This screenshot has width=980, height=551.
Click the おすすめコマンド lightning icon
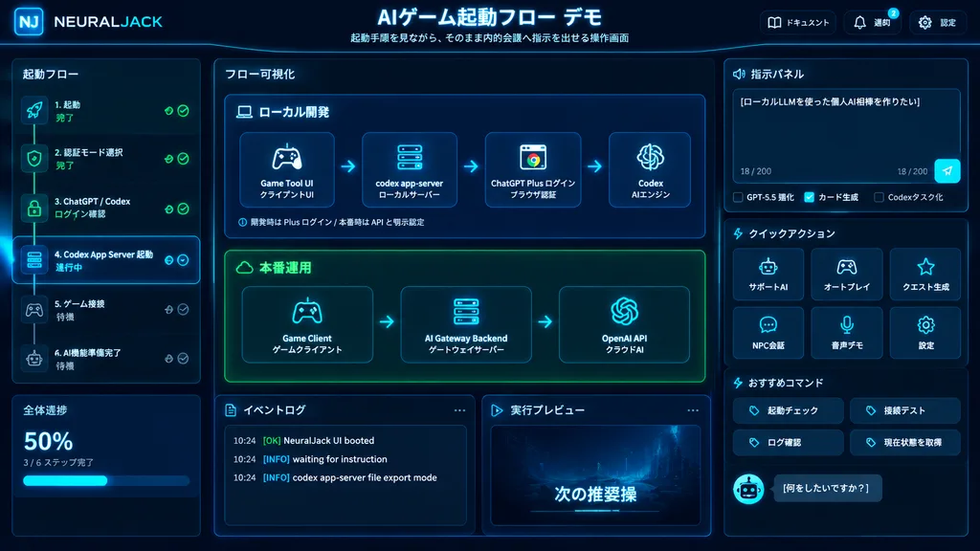738,383
